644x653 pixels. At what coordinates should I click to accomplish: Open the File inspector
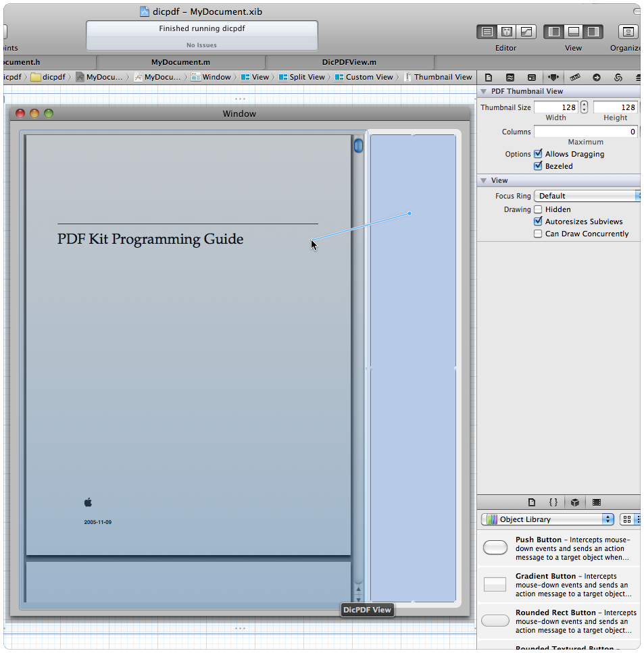(488, 77)
